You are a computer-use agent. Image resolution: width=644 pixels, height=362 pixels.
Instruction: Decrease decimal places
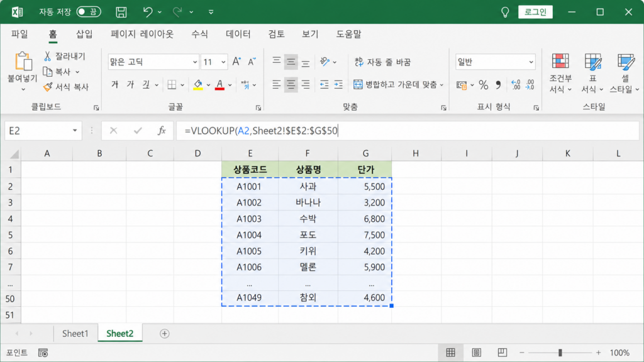(x=530, y=85)
